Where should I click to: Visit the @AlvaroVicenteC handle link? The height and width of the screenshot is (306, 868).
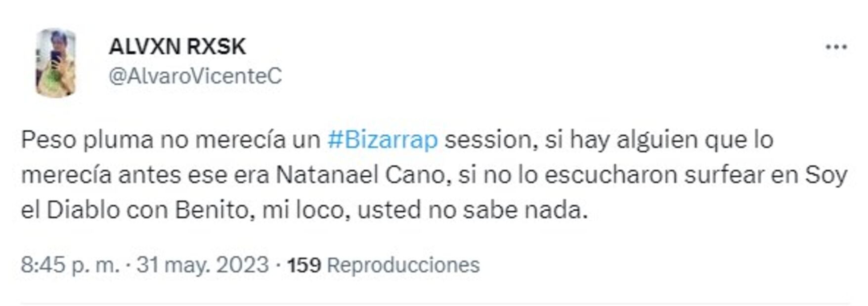point(195,76)
